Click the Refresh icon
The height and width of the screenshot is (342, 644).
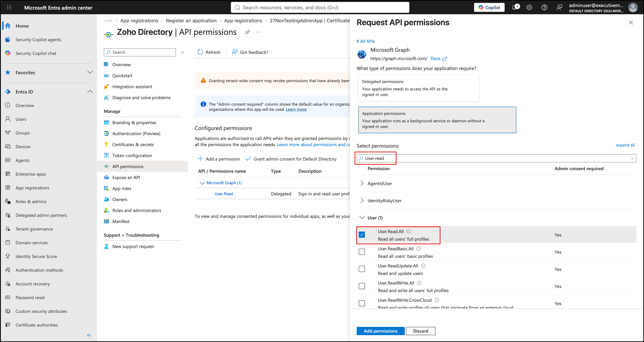pos(200,52)
